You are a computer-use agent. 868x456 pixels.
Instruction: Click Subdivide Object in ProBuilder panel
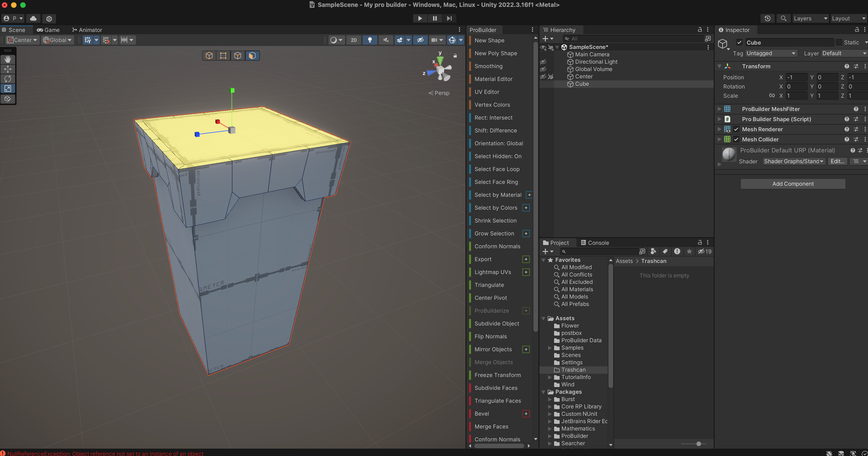497,323
